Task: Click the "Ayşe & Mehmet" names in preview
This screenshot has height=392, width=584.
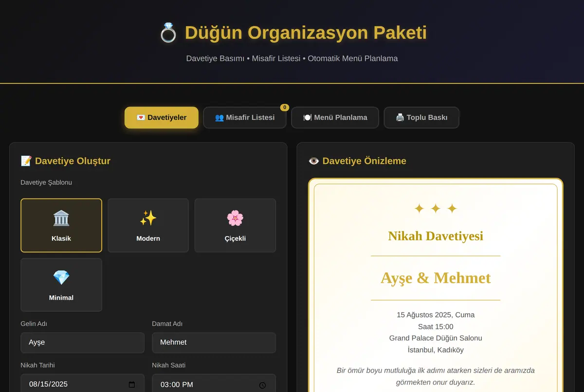Action: pyautogui.click(x=436, y=278)
